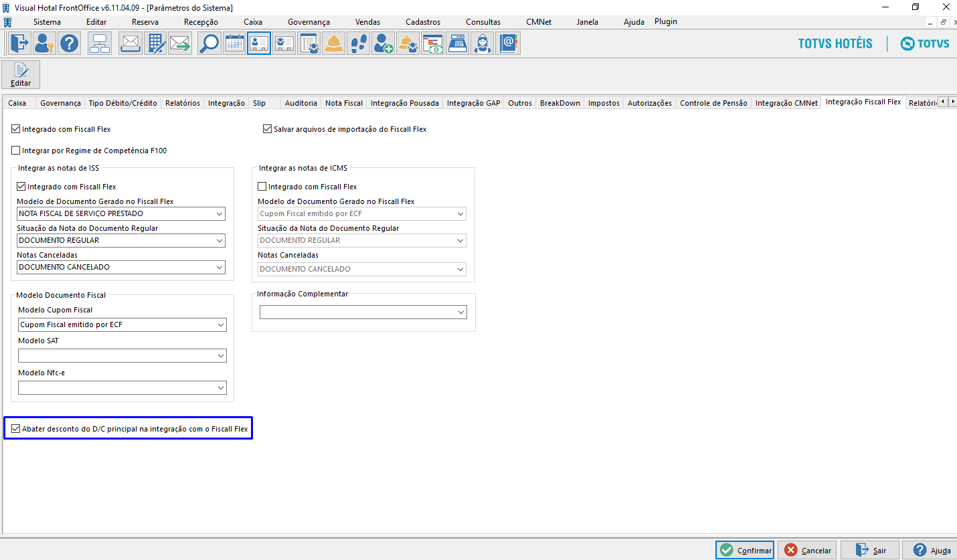Click the schedule with money bill icon
957x560 pixels.
[x=432, y=43]
